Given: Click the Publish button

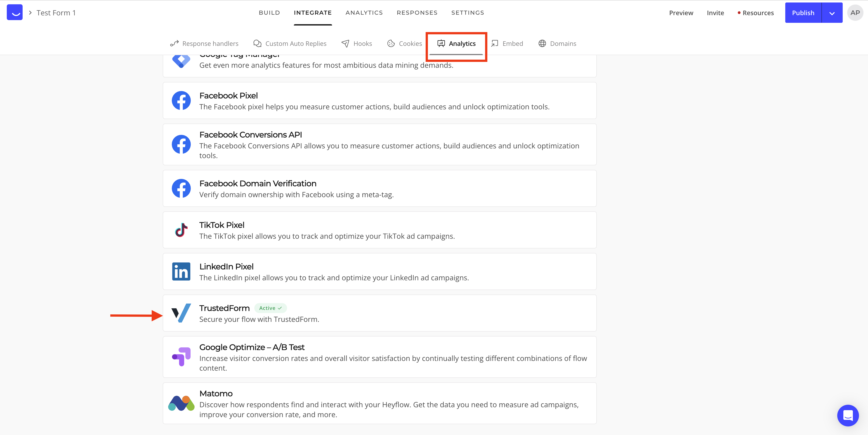Looking at the screenshot, I should pos(803,13).
